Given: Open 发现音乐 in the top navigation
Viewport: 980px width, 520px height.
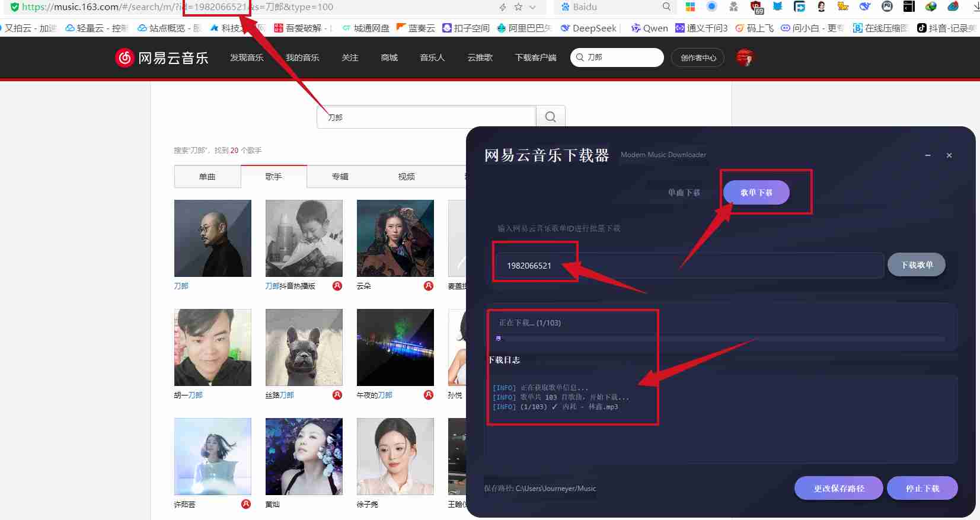Looking at the screenshot, I should [x=247, y=58].
